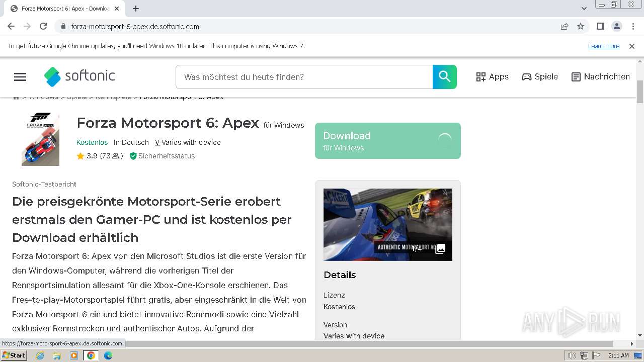Screen dimensions: 644x362
Task: Reload the page
Action: click(x=43, y=27)
